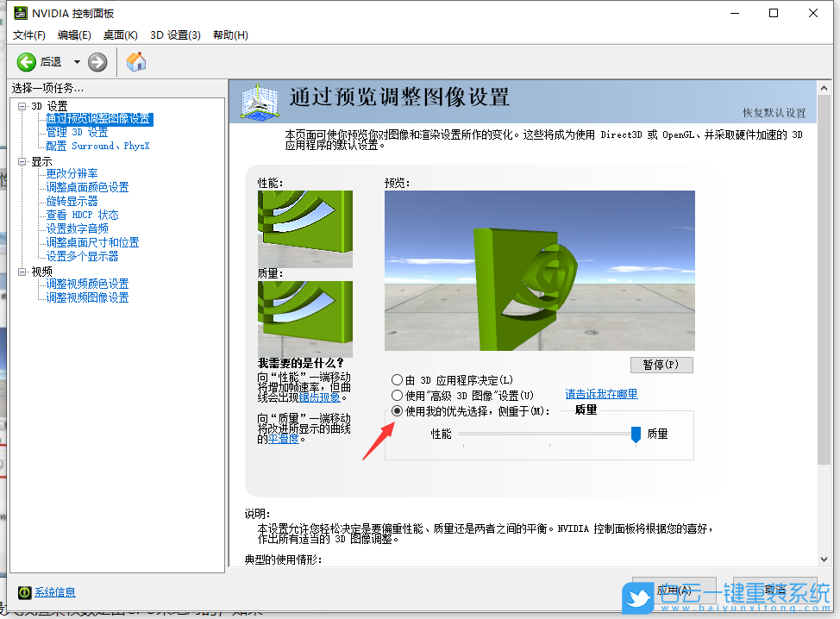Select the 由 3D 应用程序决定 radio button
The height and width of the screenshot is (619, 840).
point(398,379)
